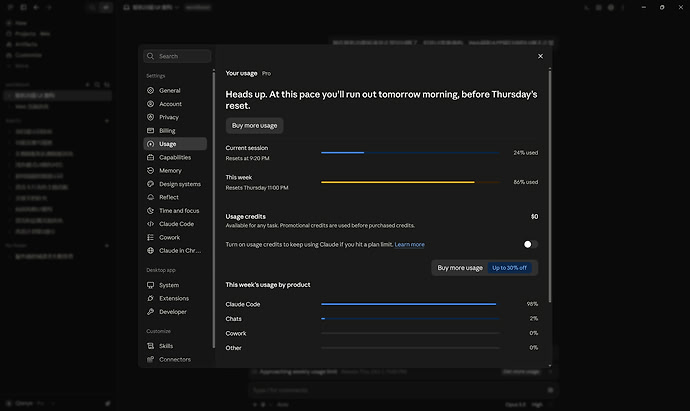Select the Claude in Chrome globe icon
This screenshot has width=690, height=411.
pyautogui.click(x=150, y=250)
